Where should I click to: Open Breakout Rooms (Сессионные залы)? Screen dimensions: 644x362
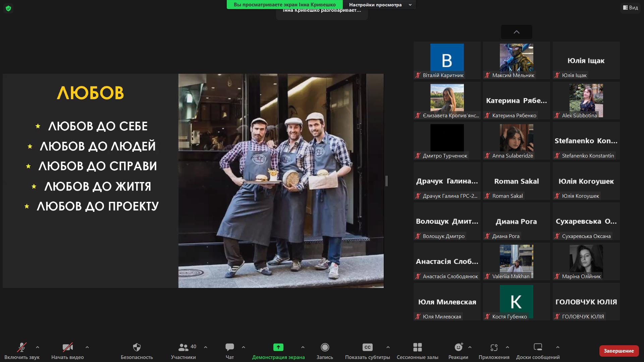click(x=417, y=347)
